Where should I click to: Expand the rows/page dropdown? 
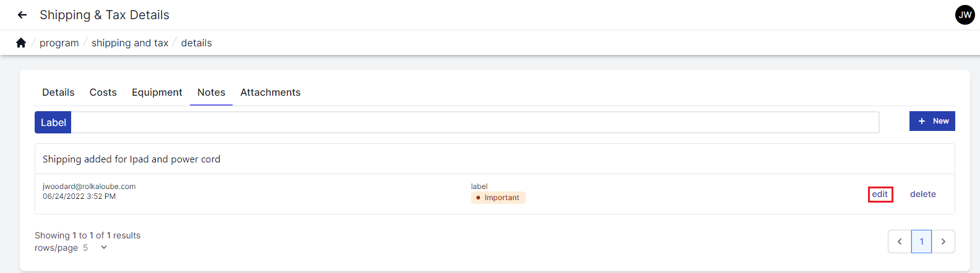(x=103, y=248)
